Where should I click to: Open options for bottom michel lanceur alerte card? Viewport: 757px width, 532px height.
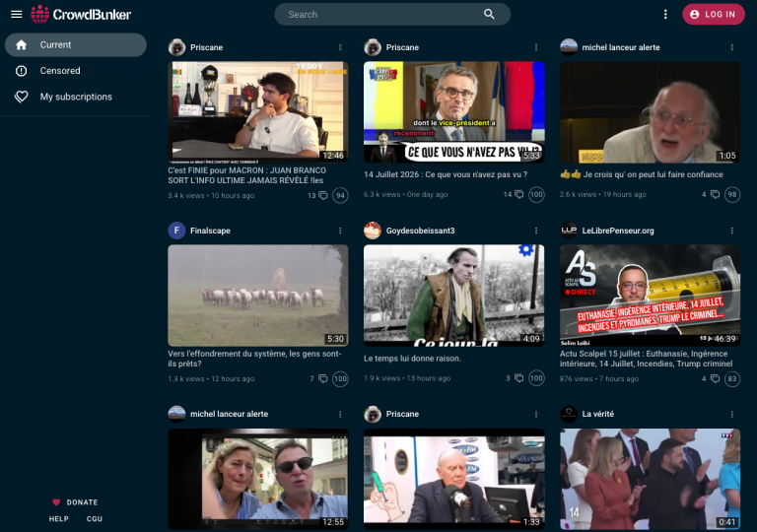pyautogui.click(x=340, y=414)
